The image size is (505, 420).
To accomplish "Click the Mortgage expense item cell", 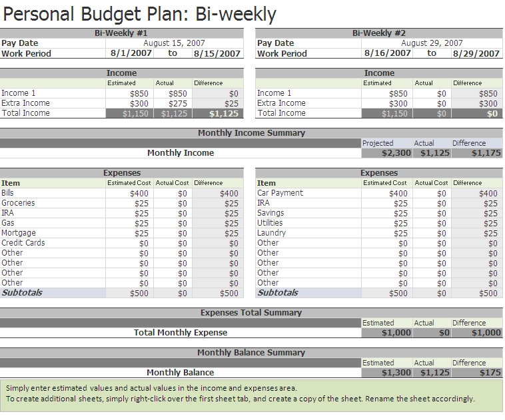I will [x=18, y=233].
